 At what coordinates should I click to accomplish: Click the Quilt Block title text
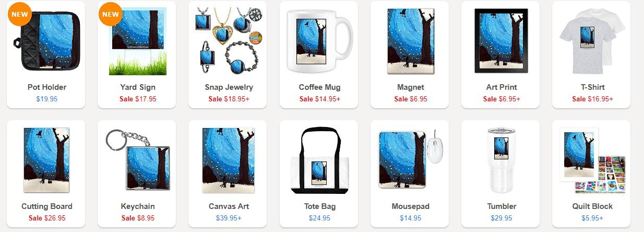[x=592, y=206]
